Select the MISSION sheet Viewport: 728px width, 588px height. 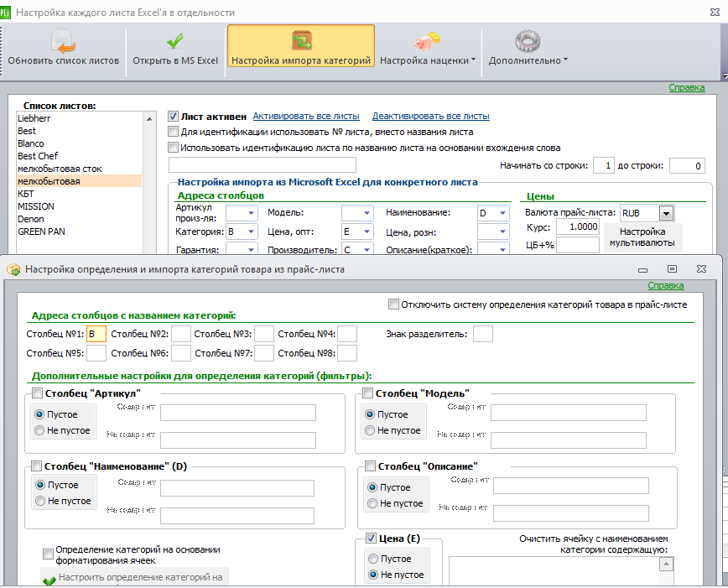79,206
